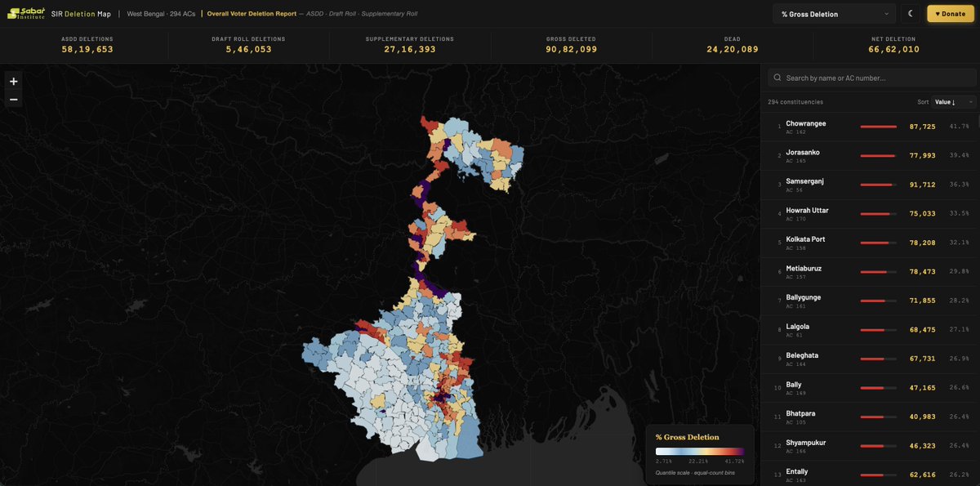Click the Overall Voter Deletion Report title
The height and width of the screenshot is (486, 980).
pos(252,14)
